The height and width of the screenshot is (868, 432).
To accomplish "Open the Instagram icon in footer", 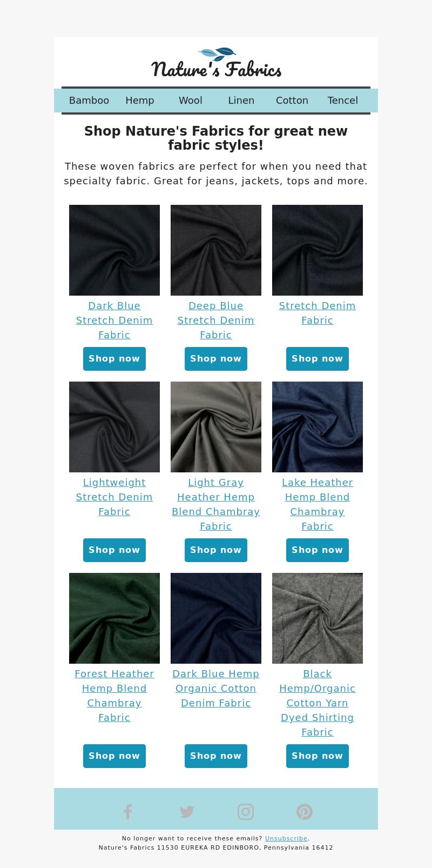I will tap(246, 812).
